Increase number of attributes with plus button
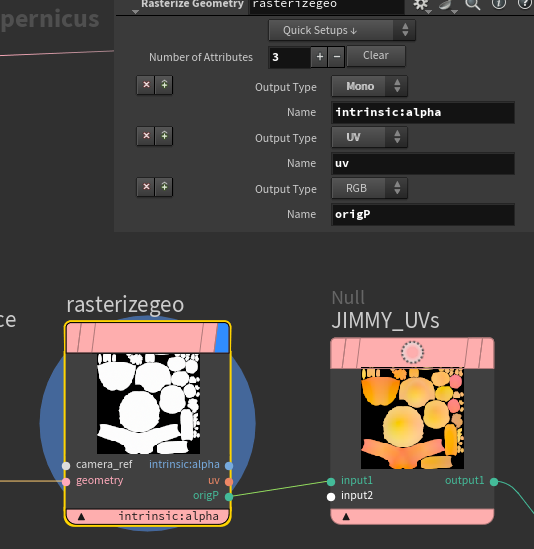Screen dimensions: 534x549 click(x=319, y=57)
